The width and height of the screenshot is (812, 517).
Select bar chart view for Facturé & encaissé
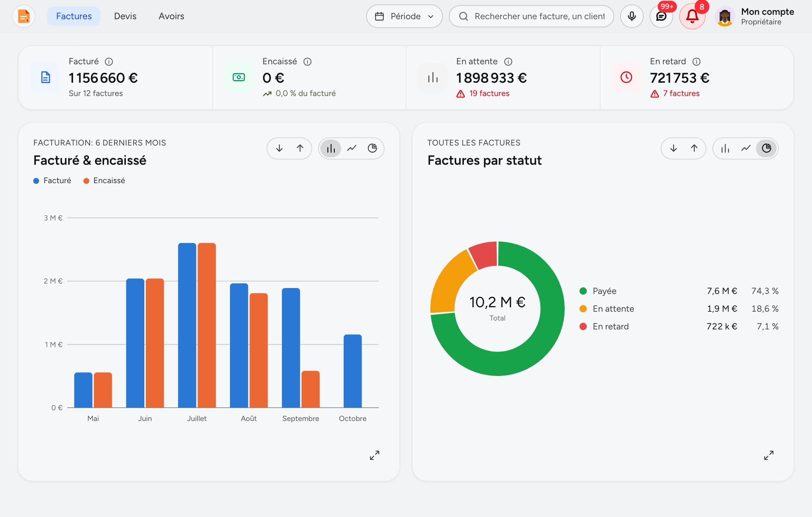(x=331, y=148)
